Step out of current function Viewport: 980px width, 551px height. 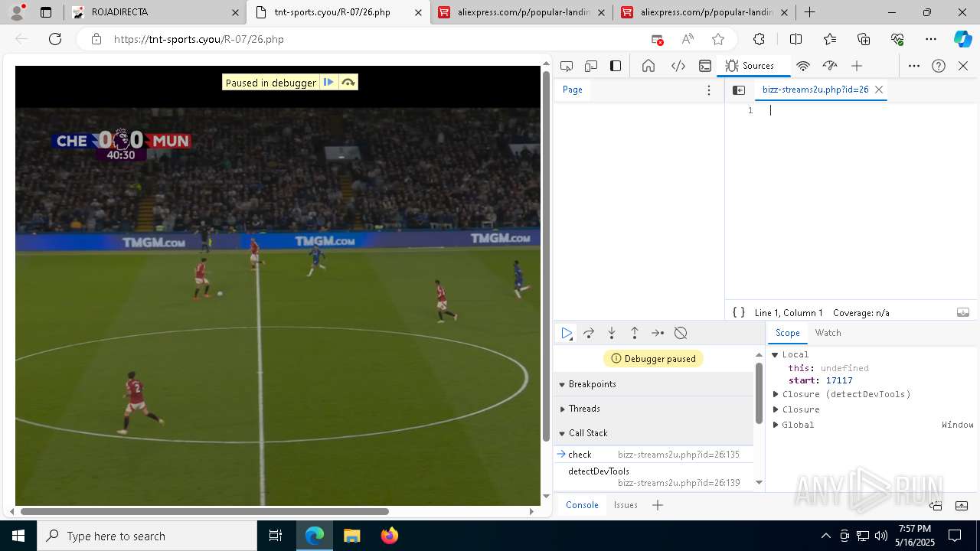(635, 333)
